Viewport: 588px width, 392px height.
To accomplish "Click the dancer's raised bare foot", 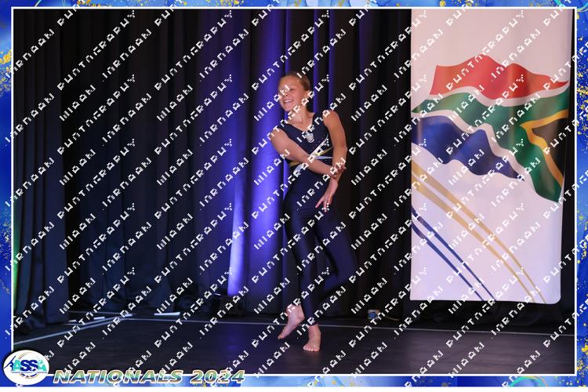I will 289,321.
